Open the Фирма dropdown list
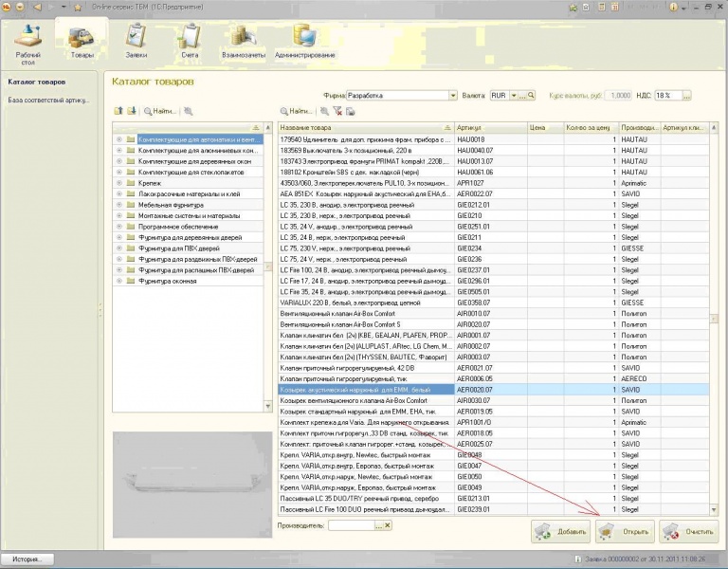 click(x=453, y=95)
